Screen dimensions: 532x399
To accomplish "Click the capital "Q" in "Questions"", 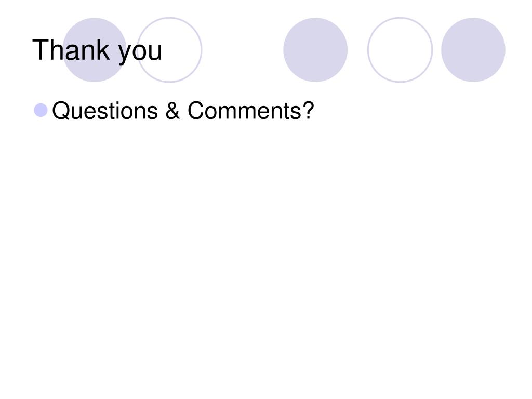I will point(61,111).
